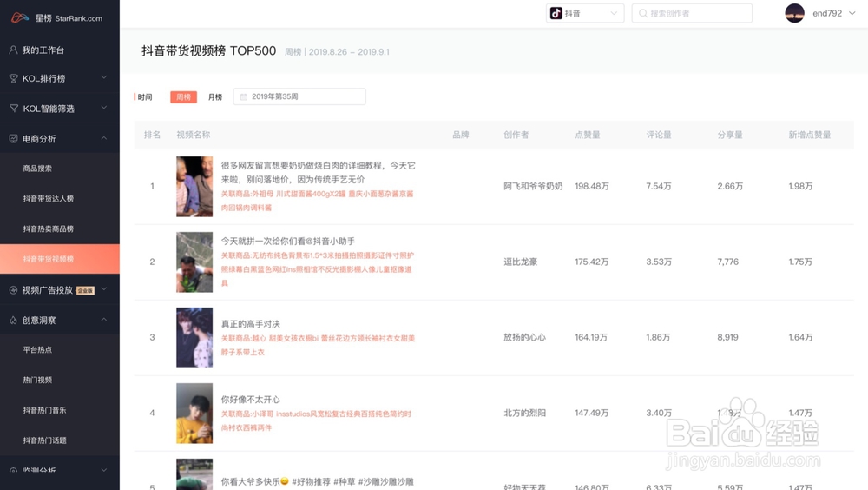Viewport: 868px width, 490px height.
Task: Click creator 放扬的心心
Action: pyautogui.click(x=524, y=337)
